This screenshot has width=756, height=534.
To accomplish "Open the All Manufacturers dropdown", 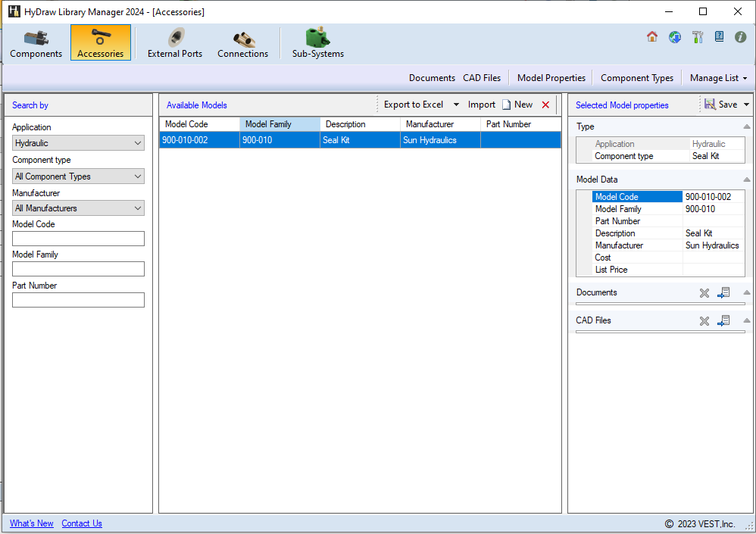I will point(78,208).
